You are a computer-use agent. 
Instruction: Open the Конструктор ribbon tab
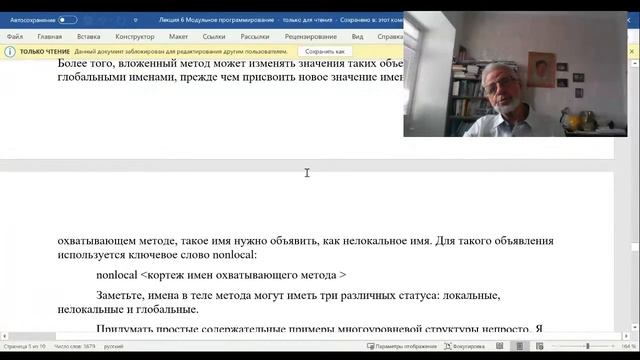click(x=135, y=36)
